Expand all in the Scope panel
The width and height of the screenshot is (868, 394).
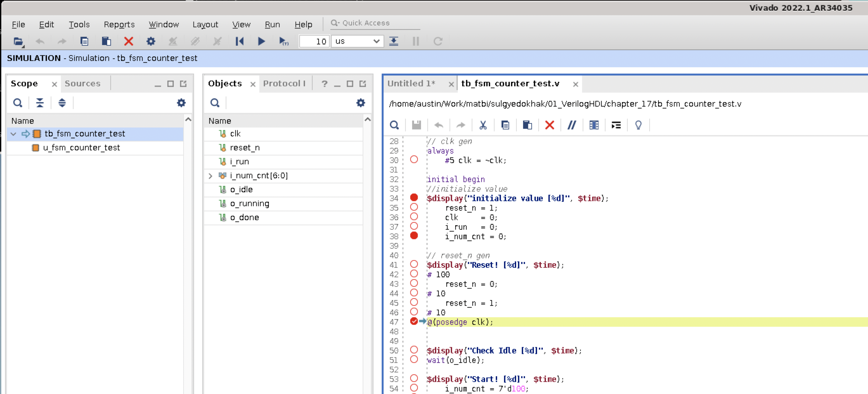coord(62,103)
